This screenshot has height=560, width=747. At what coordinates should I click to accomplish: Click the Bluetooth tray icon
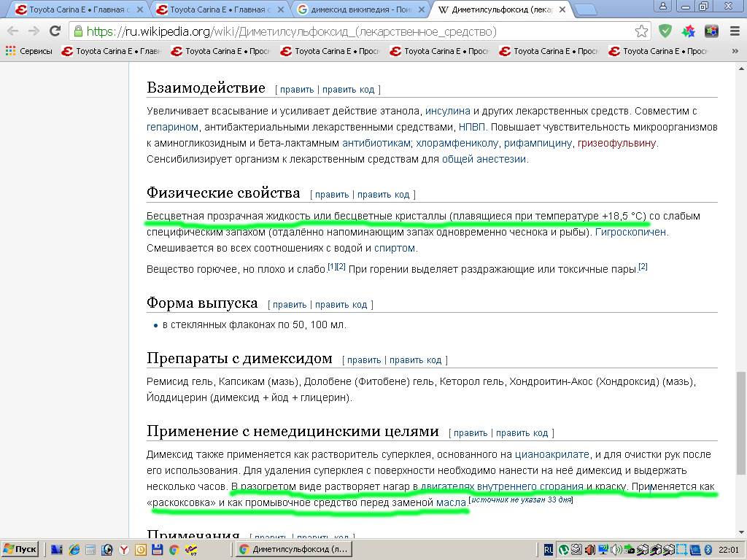(707, 549)
